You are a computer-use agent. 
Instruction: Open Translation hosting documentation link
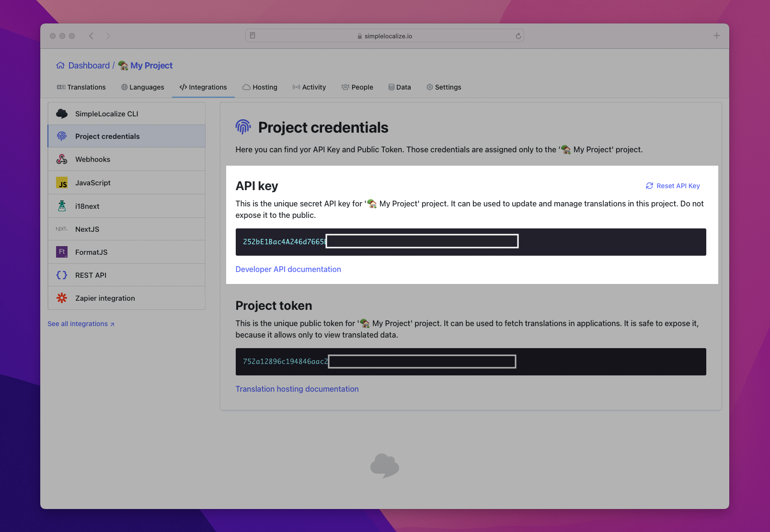click(x=297, y=389)
